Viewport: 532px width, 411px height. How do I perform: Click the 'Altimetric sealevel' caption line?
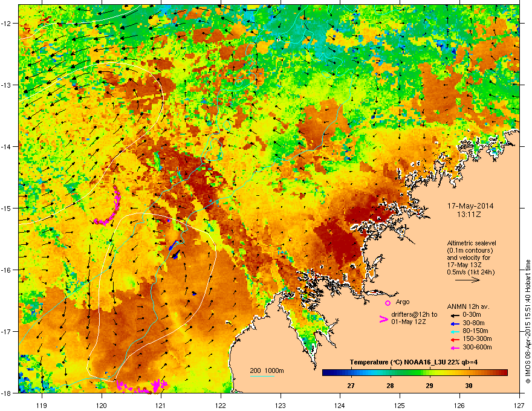472,243
